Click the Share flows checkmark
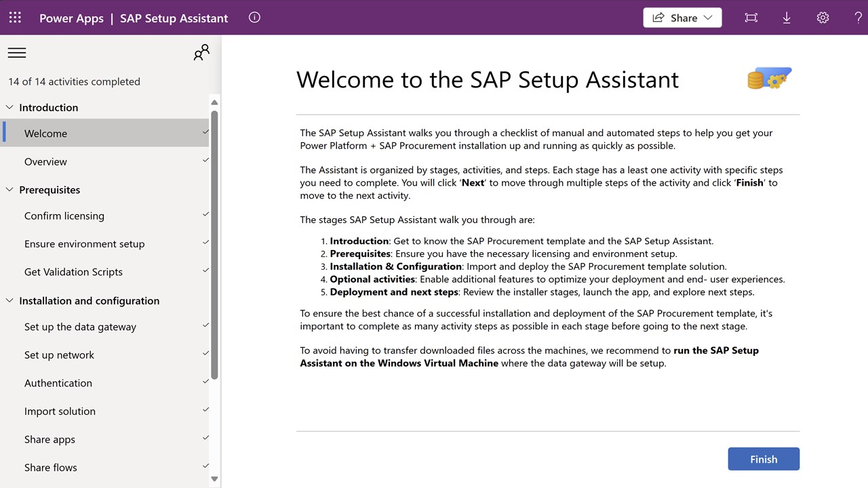868x488 pixels. pos(205,466)
